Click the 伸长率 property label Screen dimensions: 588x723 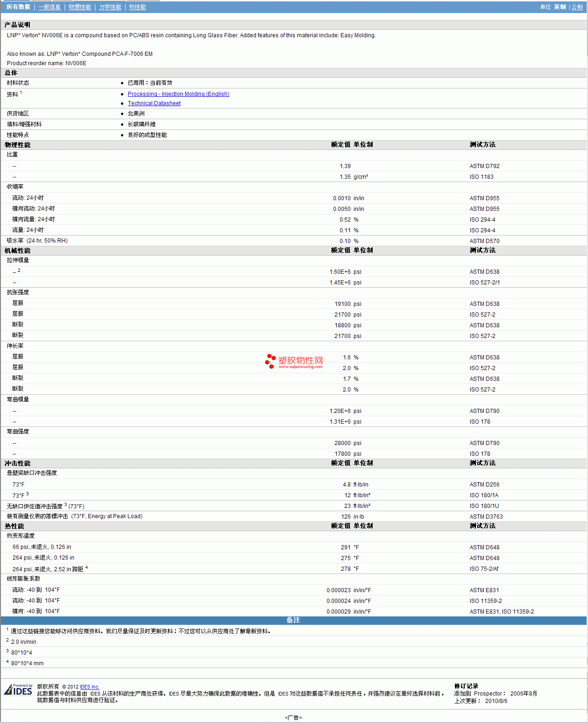point(15,346)
